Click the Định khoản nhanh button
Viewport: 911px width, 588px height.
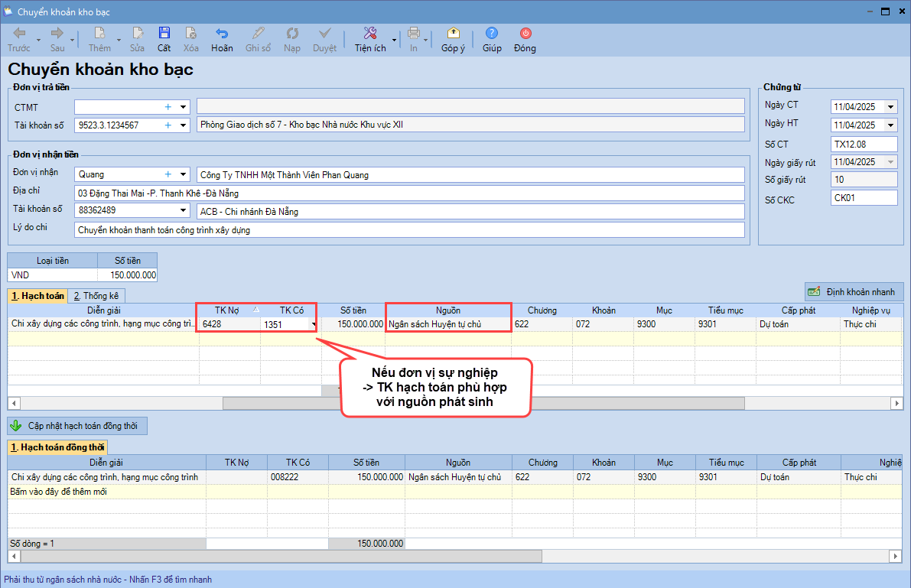coord(854,291)
